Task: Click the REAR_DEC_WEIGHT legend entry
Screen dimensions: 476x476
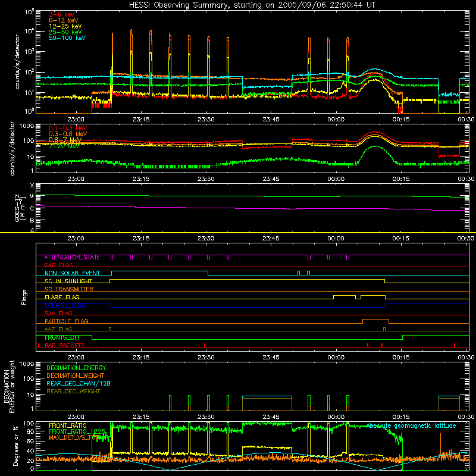Action: tap(73, 392)
